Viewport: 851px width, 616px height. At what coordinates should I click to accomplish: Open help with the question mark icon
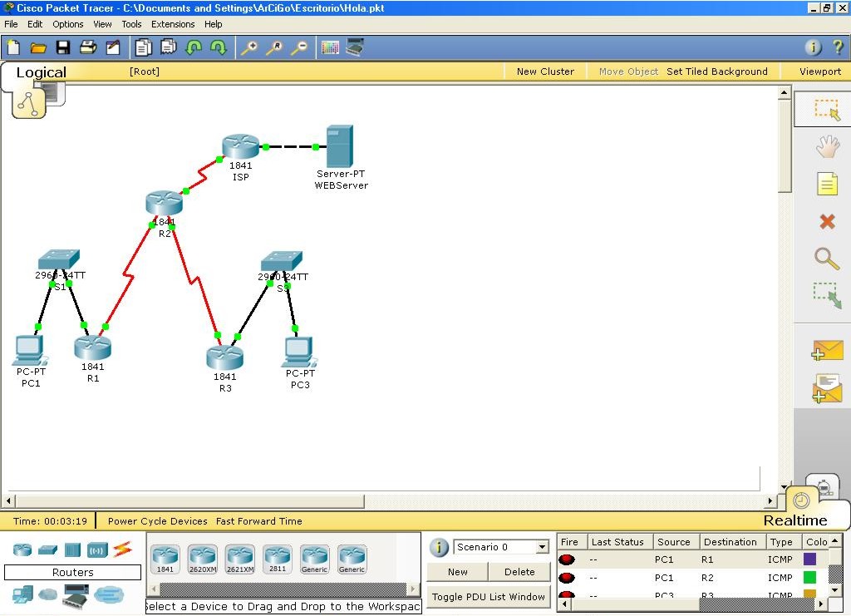coord(838,47)
